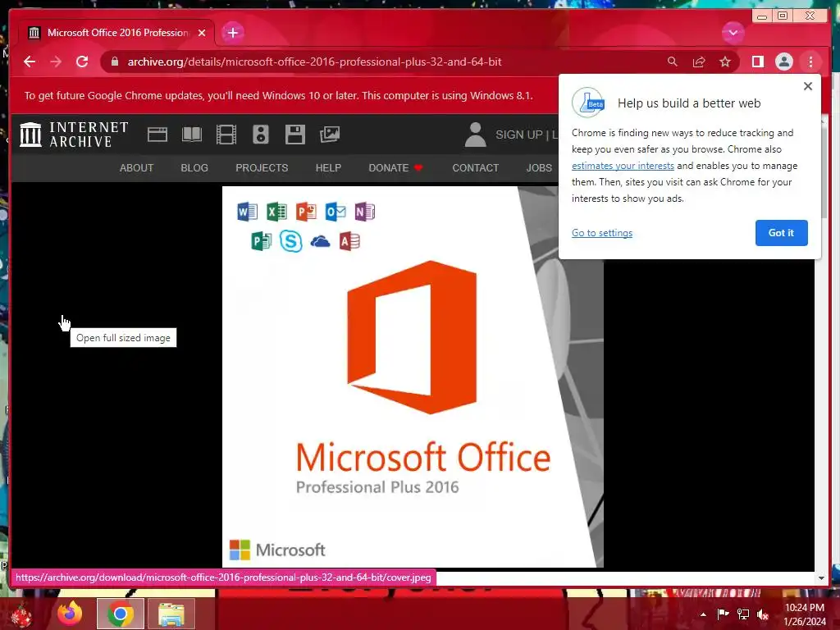
Task: Open the Software floppy-disk icon
Action: pos(294,134)
